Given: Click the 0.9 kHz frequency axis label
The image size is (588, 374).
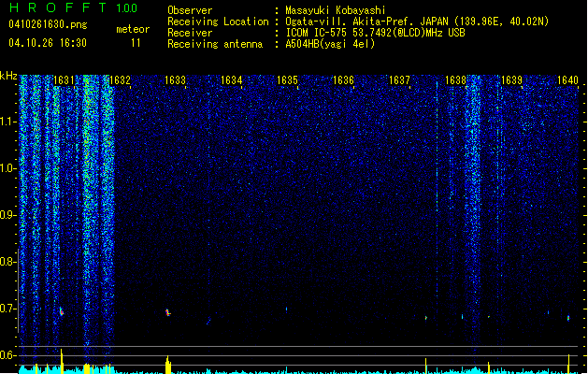Looking at the screenshot, I should (x=8, y=215).
